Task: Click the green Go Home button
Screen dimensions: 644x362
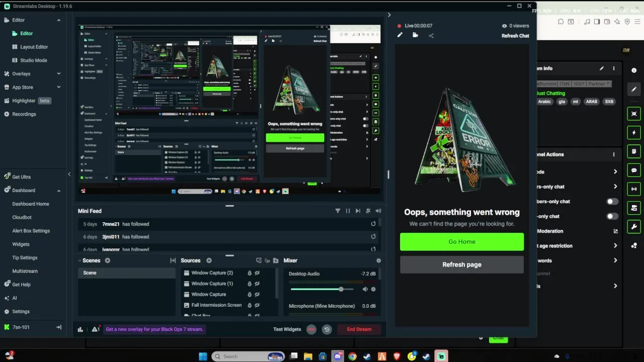Action: 462,242
